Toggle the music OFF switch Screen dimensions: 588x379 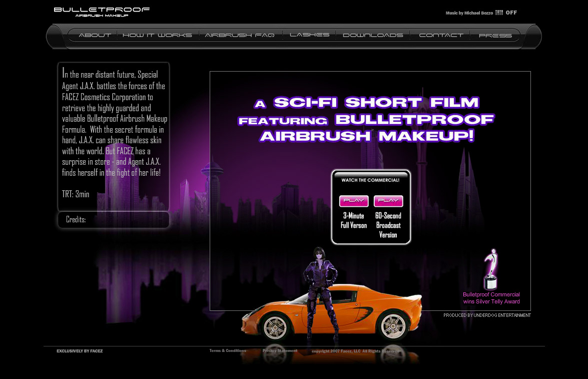coord(511,13)
